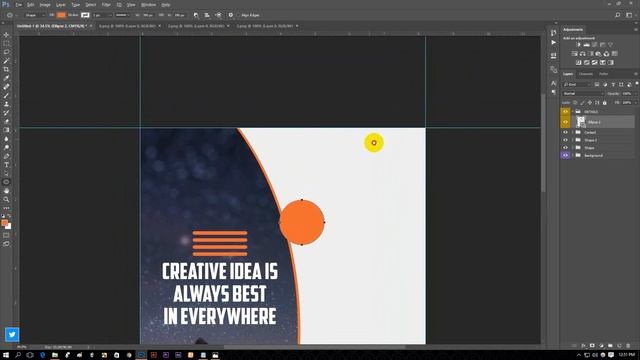Open path operations in options bar
The width and height of the screenshot is (640, 360).
(196, 15)
